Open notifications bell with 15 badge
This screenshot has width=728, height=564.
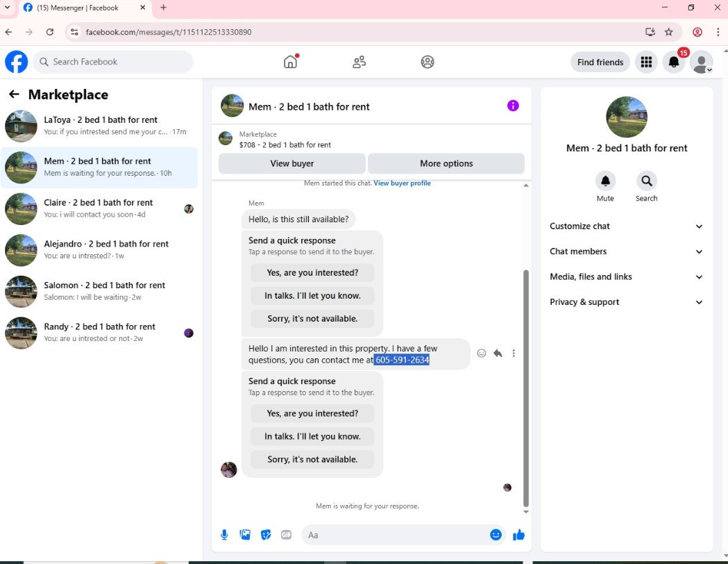[x=674, y=62]
